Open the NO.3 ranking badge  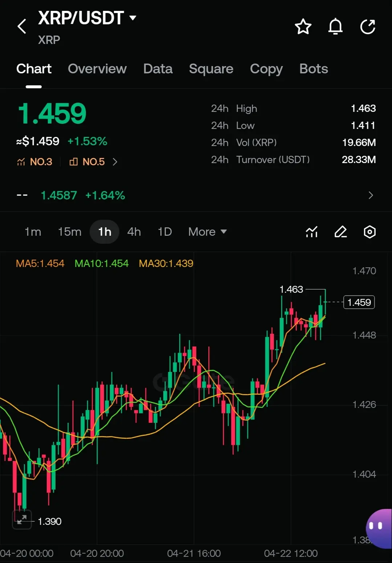(x=34, y=162)
